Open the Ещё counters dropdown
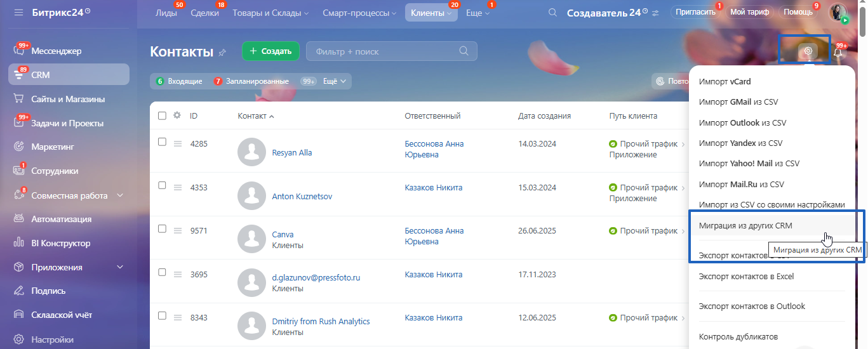This screenshot has height=349, width=868. click(x=335, y=81)
